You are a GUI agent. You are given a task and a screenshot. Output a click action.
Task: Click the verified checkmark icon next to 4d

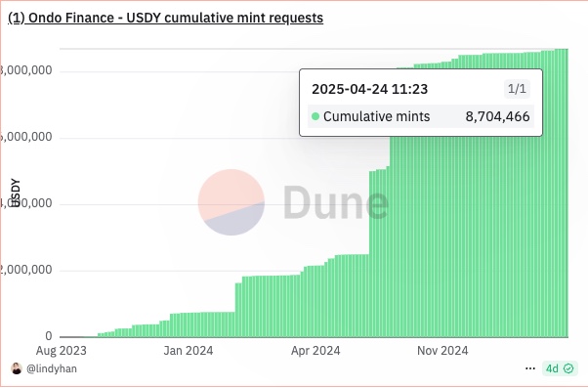(568, 368)
